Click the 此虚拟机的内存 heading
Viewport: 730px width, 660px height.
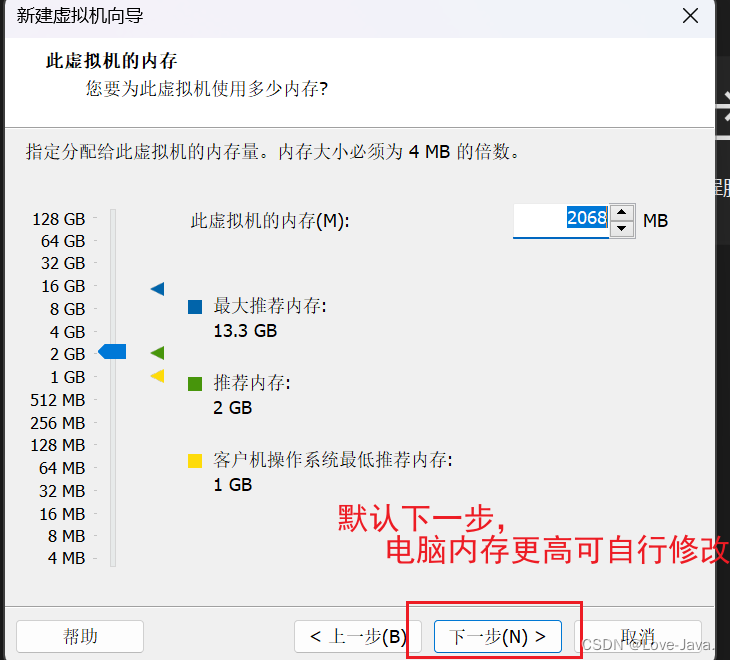[112, 61]
